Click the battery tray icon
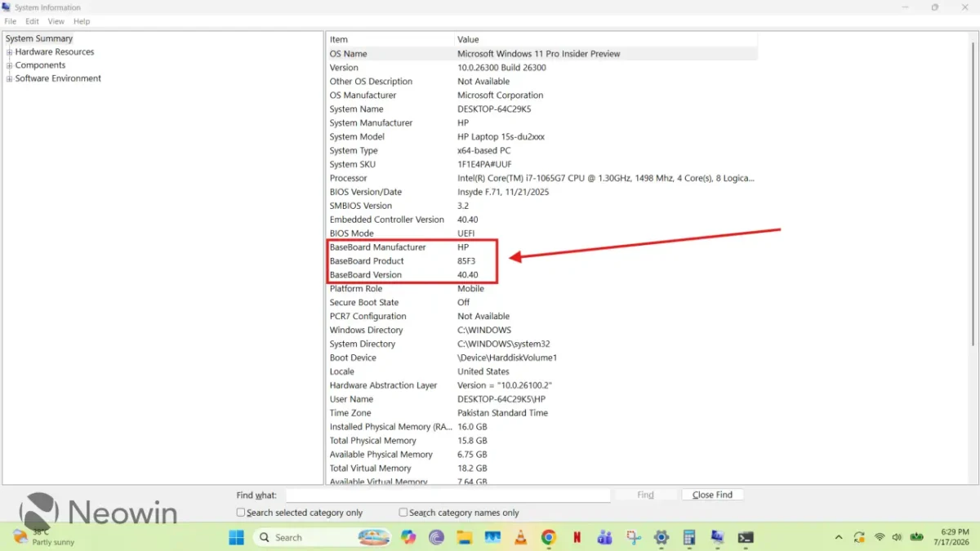This screenshot has height=551, width=980. 917,537
